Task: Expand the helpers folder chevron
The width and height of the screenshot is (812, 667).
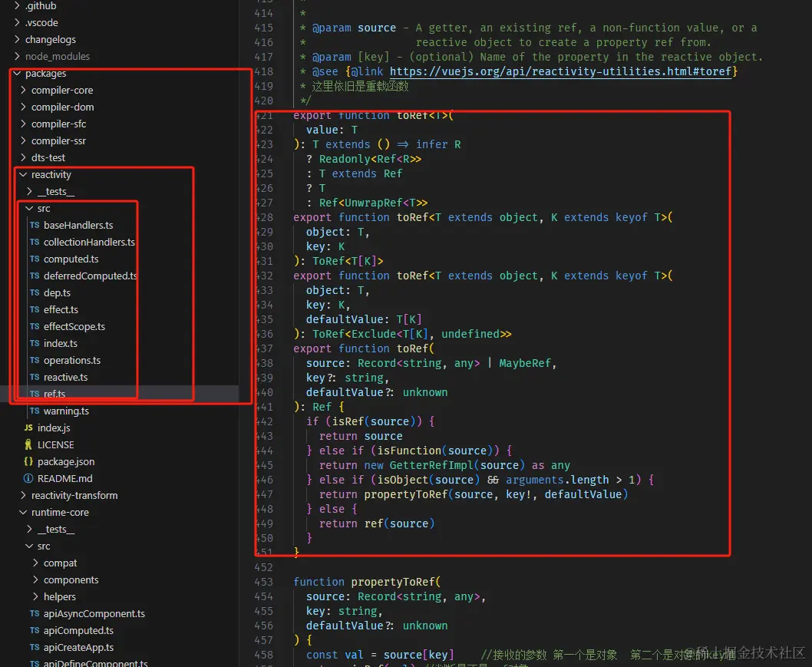Action: coord(36,596)
